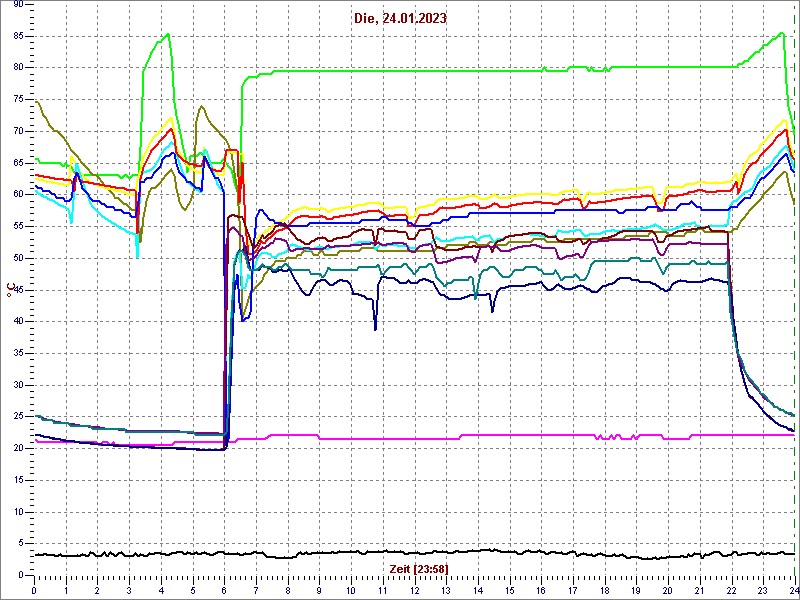This screenshot has width=800, height=600.
Task: Choose the 15 hour tick on the time axis
Action: click(x=509, y=590)
